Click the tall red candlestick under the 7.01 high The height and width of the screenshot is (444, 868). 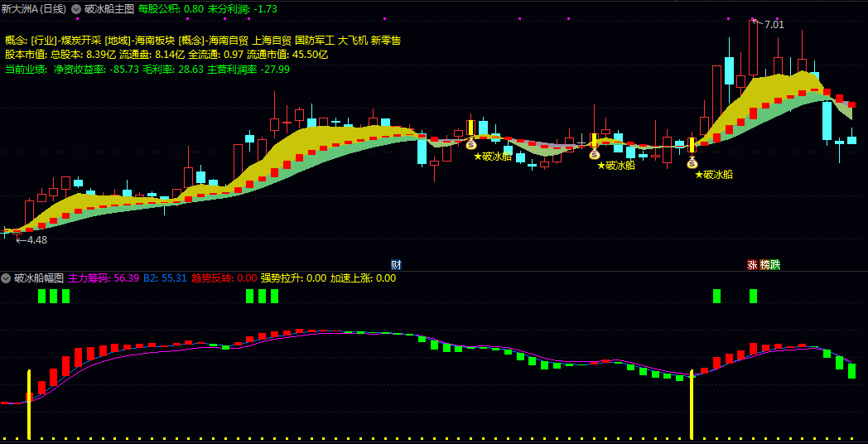pos(753,47)
